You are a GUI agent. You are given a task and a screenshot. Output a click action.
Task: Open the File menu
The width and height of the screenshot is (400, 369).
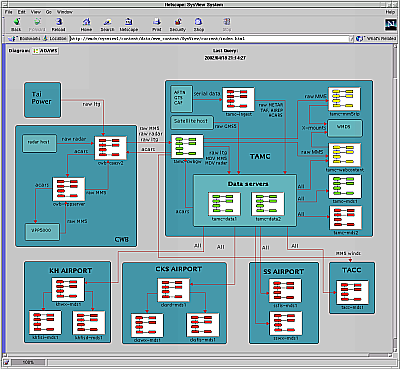[9, 12]
